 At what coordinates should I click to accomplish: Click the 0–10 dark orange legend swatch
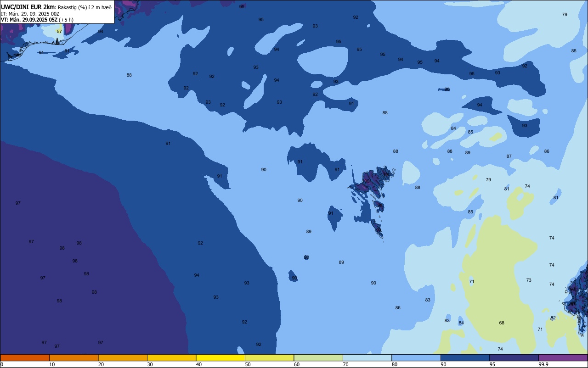pyautogui.click(x=25, y=357)
